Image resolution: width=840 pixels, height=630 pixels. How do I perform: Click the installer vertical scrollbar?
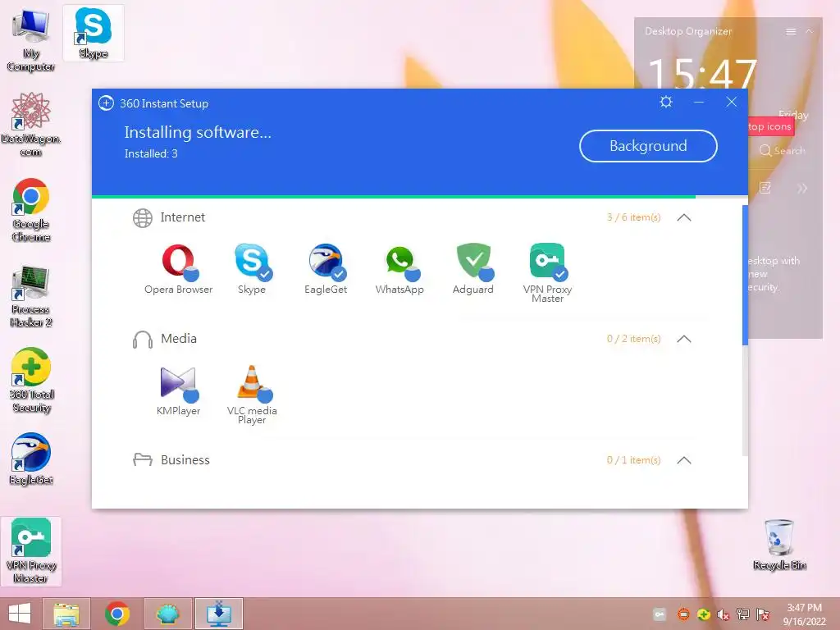click(x=745, y=276)
